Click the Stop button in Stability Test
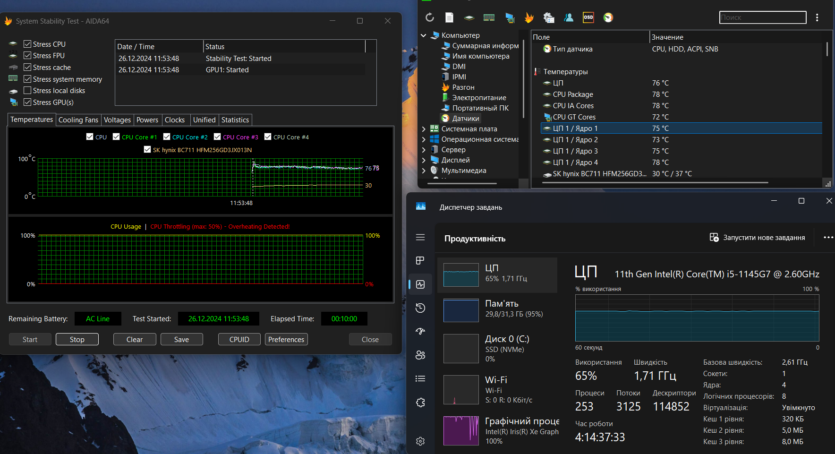835x454 pixels. (77, 340)
